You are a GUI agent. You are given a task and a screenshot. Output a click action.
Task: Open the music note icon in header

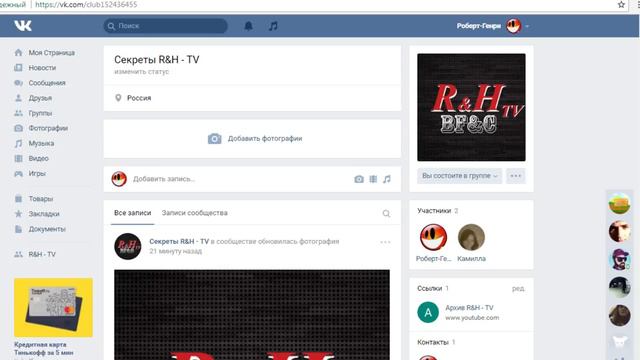(x=273, y=26)
